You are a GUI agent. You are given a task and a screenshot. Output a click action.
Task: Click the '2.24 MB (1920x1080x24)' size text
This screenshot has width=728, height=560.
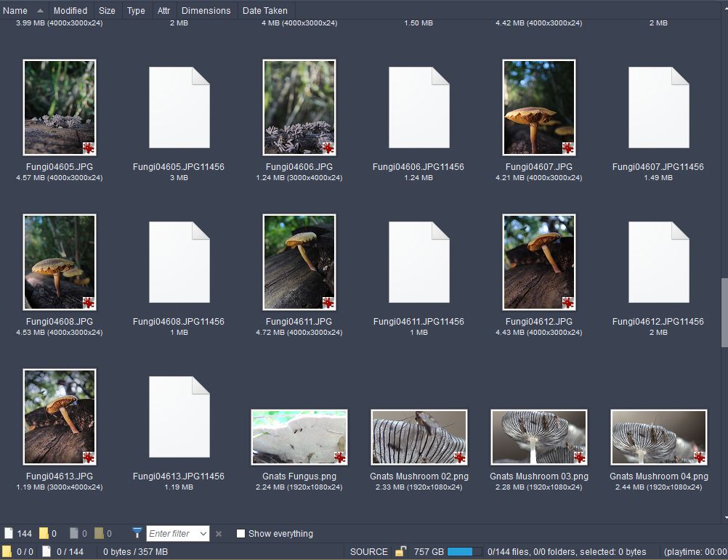tap(299, 487)
